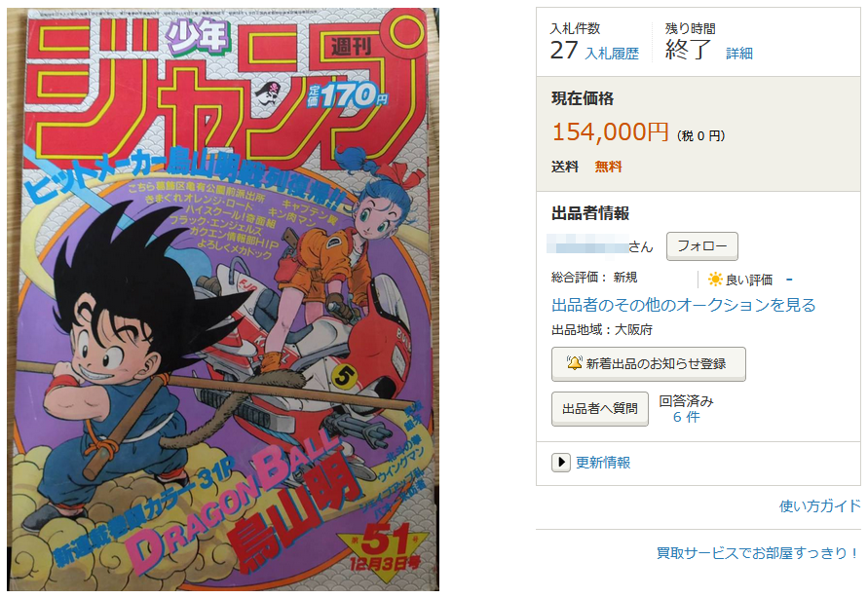Click the 良い評価 rating label
The image size is (868, 598).
[x=749, y=280]
